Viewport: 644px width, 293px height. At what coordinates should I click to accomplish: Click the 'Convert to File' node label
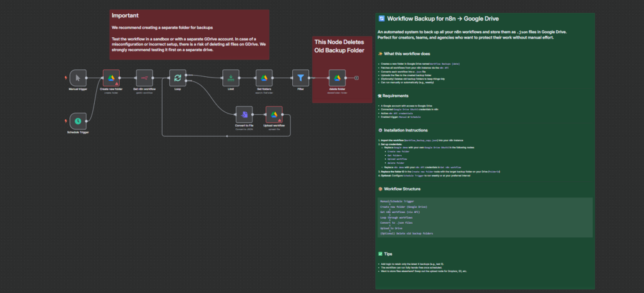[244, 125]
